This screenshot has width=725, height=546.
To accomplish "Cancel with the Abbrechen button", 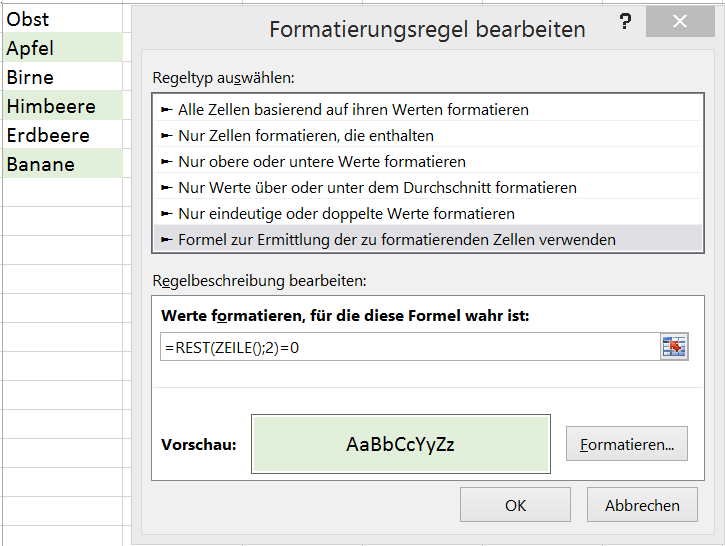I will (x=642, y=505).
